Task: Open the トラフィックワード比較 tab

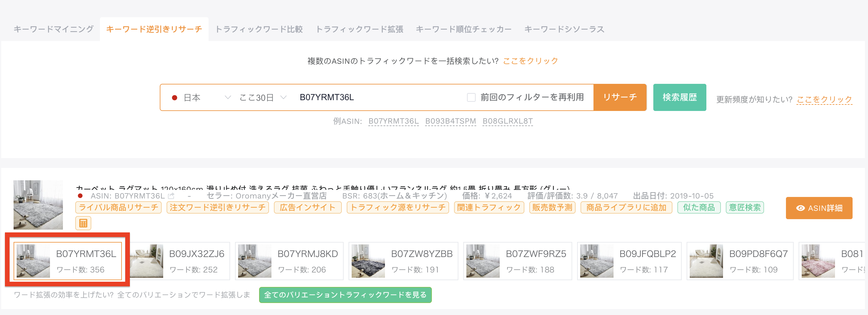Action: click(259, 29)
